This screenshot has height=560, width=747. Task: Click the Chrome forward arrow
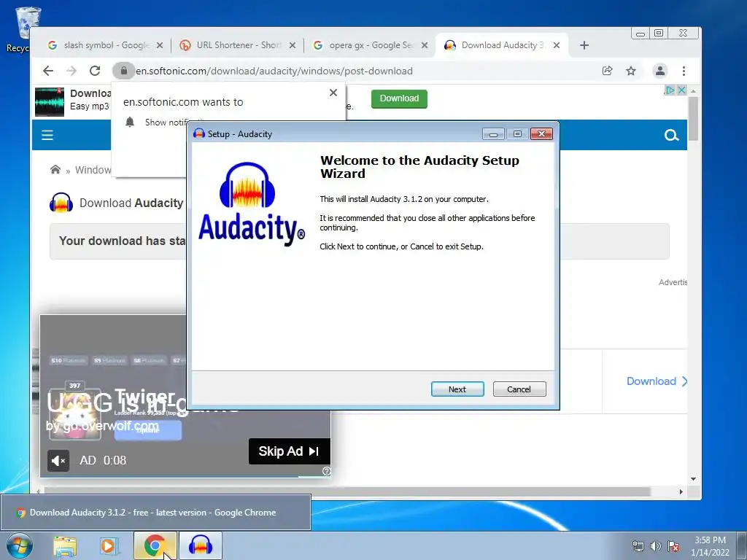[71, 71]
